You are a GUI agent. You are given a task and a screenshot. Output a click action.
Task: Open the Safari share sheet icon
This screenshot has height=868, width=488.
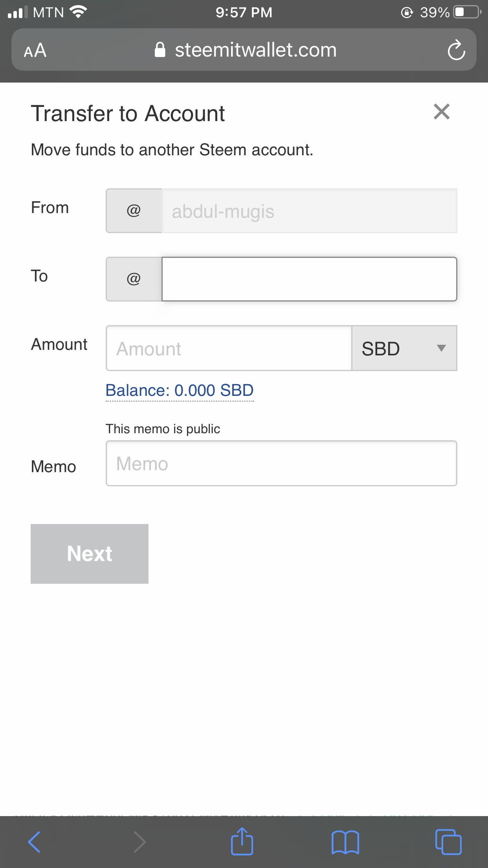242,842
